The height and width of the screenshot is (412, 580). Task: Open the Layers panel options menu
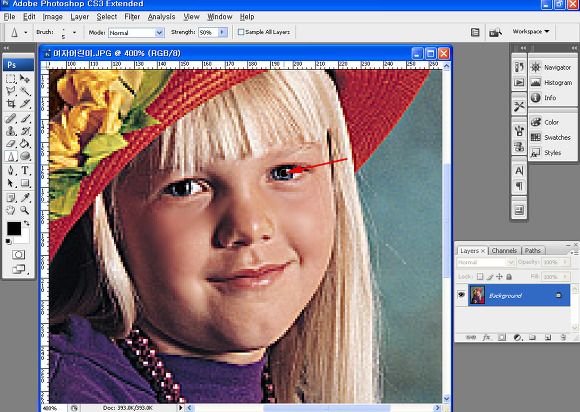click(574, 252)
